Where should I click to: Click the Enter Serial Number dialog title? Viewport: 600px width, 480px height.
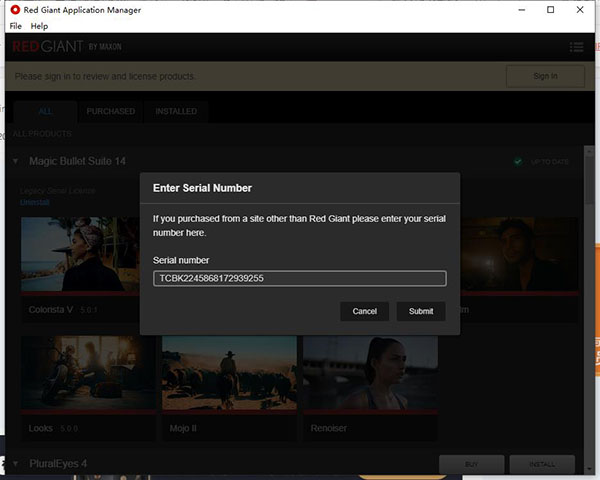pyautogui.click(x=202, y=188)
